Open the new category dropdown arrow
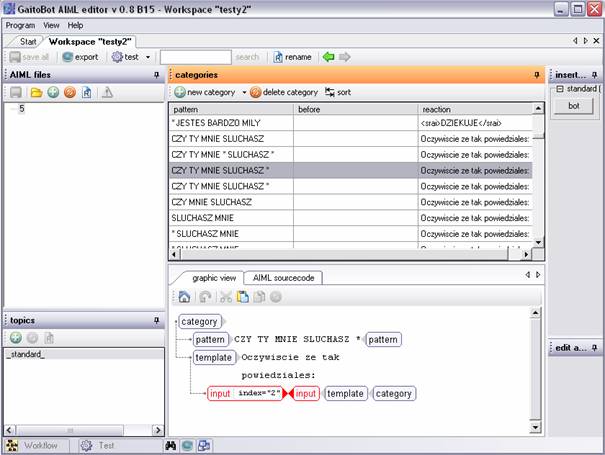This screenshot has width=605, height=455. pyautogui.click(x=244, y=92)
